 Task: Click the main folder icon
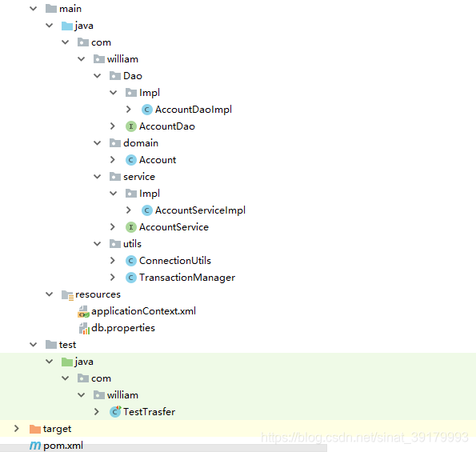(51, 9)
